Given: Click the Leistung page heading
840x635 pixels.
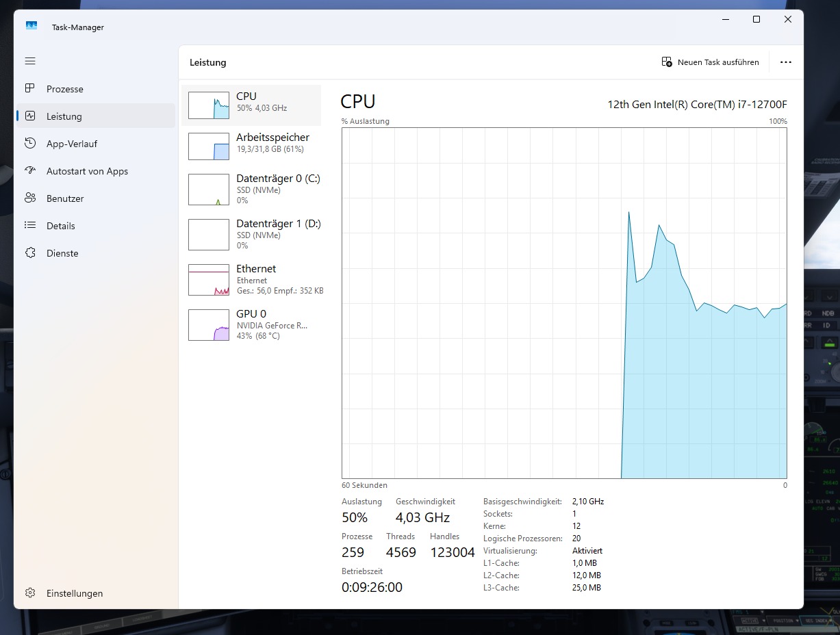Looking at the screenshot, I should tap(208, 62).
